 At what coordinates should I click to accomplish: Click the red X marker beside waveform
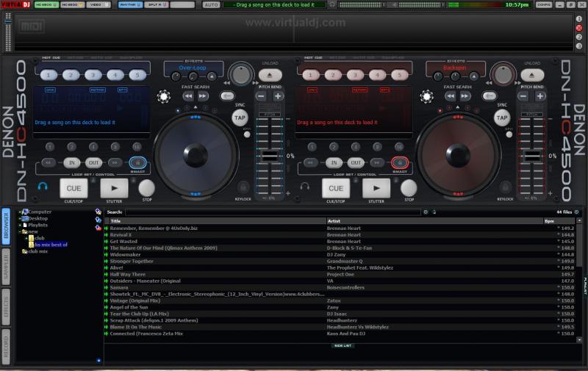tap(579, 28)
